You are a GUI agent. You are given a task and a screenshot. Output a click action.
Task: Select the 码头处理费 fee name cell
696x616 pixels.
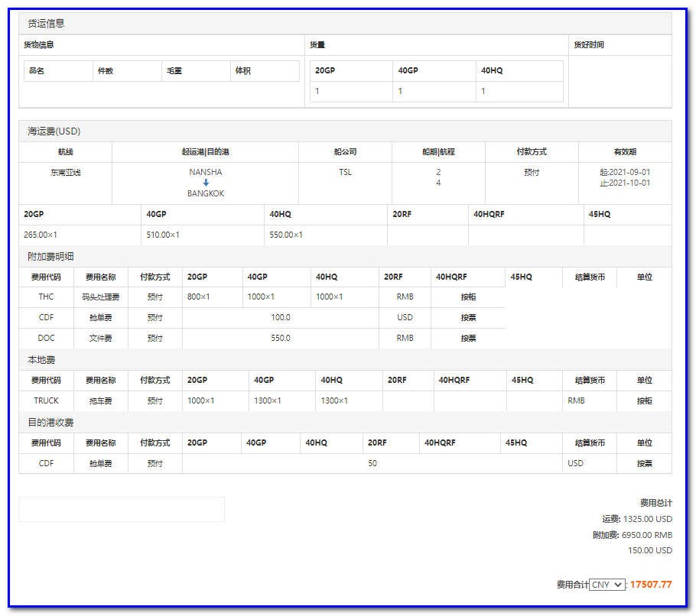(x=100, y=297)
